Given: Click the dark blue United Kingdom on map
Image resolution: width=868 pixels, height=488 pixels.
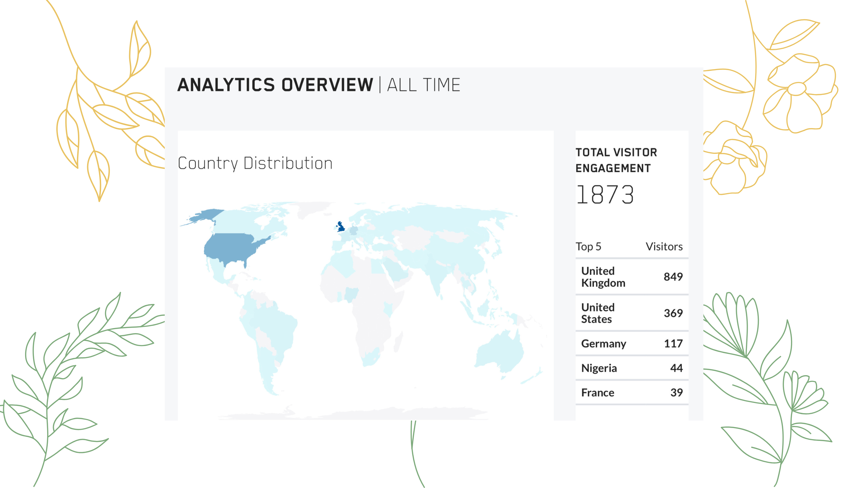Looking at the screenshot, I should [x=341, y=227].
